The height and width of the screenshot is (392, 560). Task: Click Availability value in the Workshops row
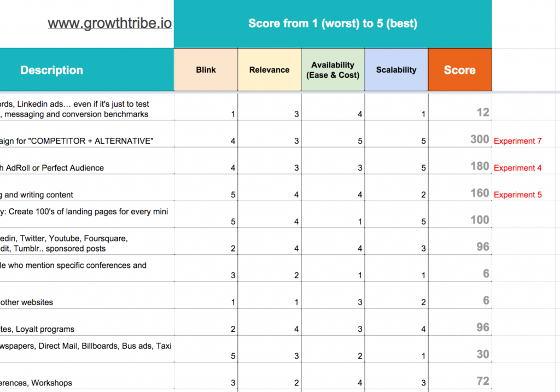[333, 376]
